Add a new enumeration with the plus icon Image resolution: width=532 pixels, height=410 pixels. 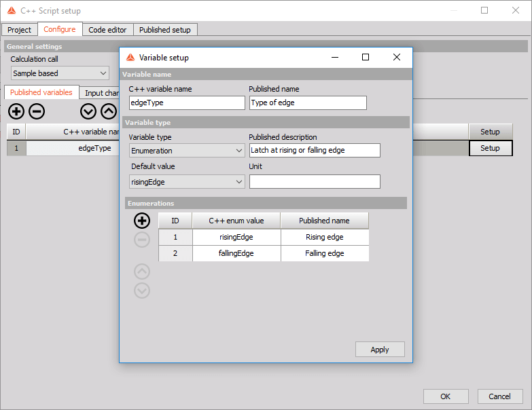pyautogui.click(x=142, y=221)
